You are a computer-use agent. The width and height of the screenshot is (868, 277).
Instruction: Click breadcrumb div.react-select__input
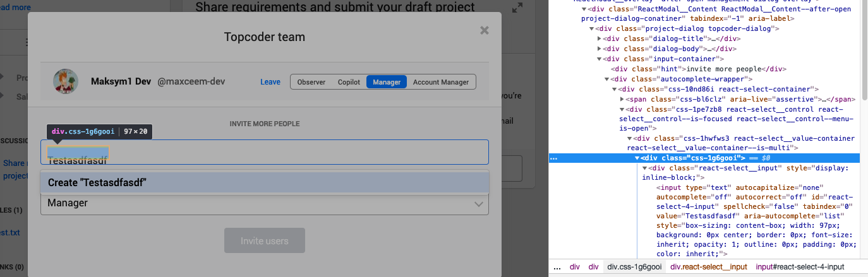point(709,267)
